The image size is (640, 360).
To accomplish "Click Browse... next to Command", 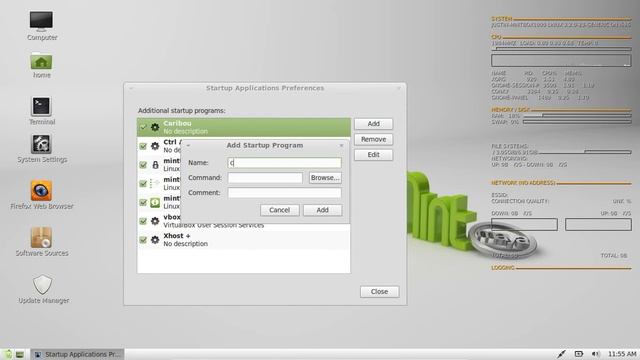I will [325, 178].
